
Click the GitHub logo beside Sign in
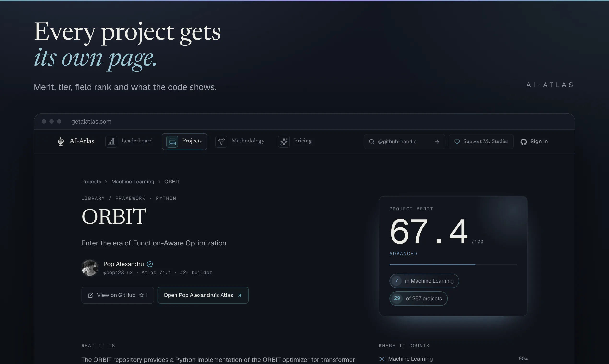[x=524, y=142]
